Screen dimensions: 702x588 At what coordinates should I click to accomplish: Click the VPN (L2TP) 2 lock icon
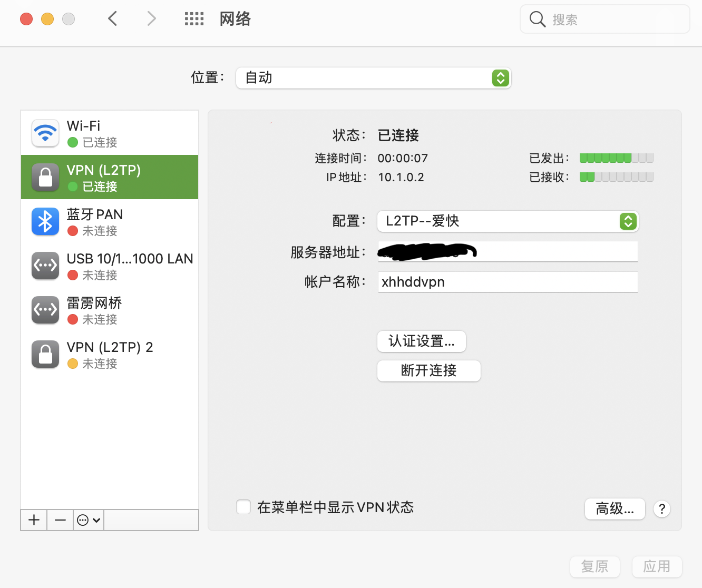[45, 354]
